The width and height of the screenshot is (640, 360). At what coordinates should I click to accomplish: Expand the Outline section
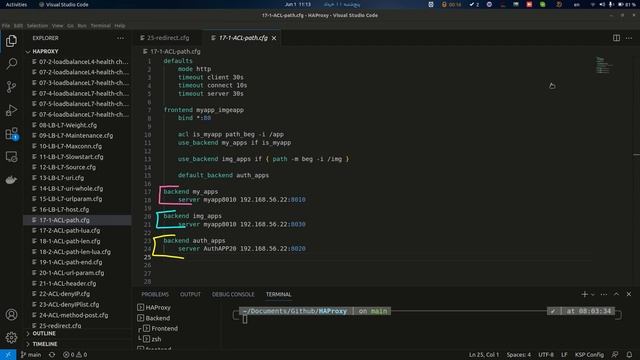[44, 333]
